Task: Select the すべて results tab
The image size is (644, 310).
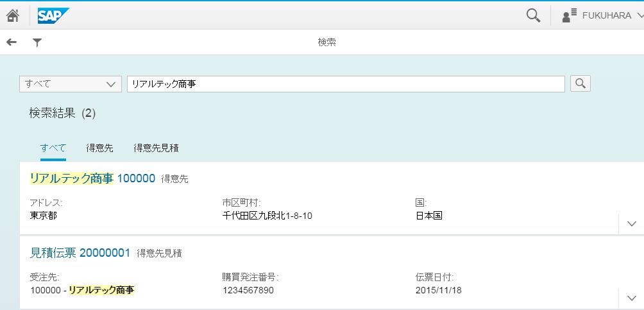Action: coord(53,148)
